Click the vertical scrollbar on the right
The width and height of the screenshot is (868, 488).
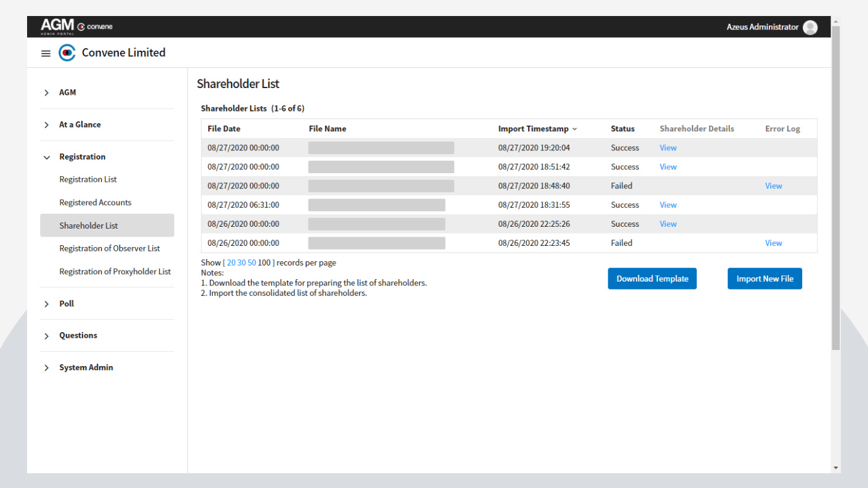(835, 185)
